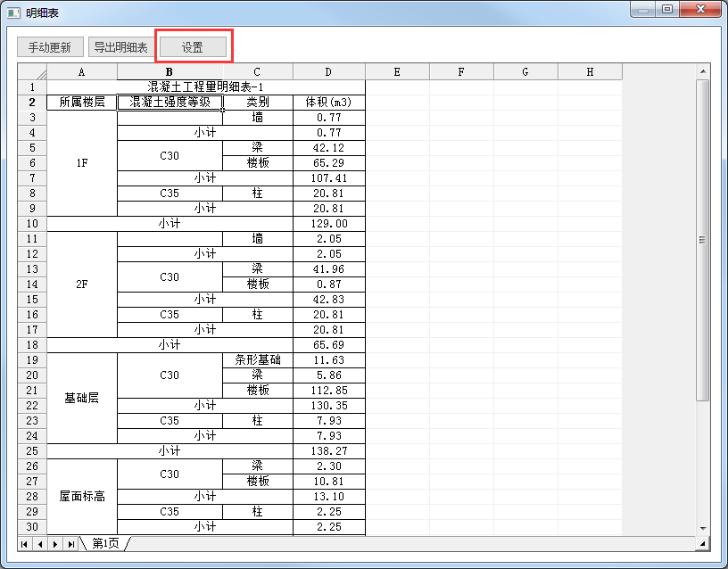Click the volume cell 42.12
The height and width of the screenshot is (569, 728).
[329, 148]
